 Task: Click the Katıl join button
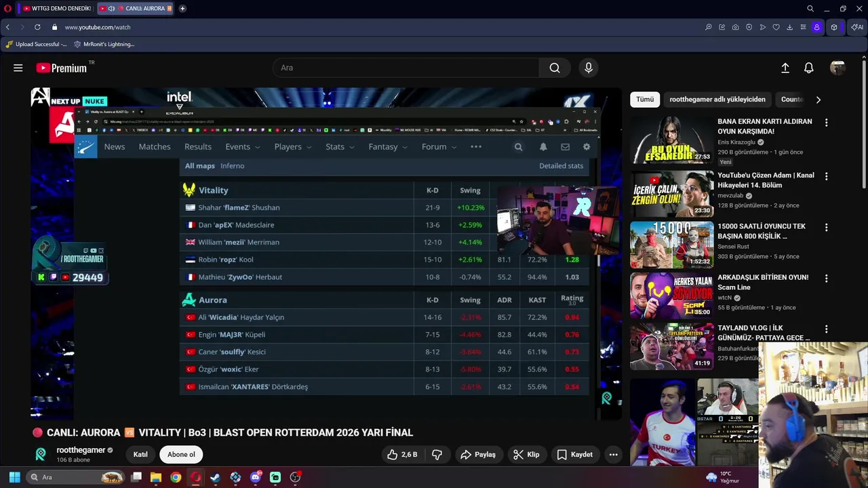click(140, 455)
